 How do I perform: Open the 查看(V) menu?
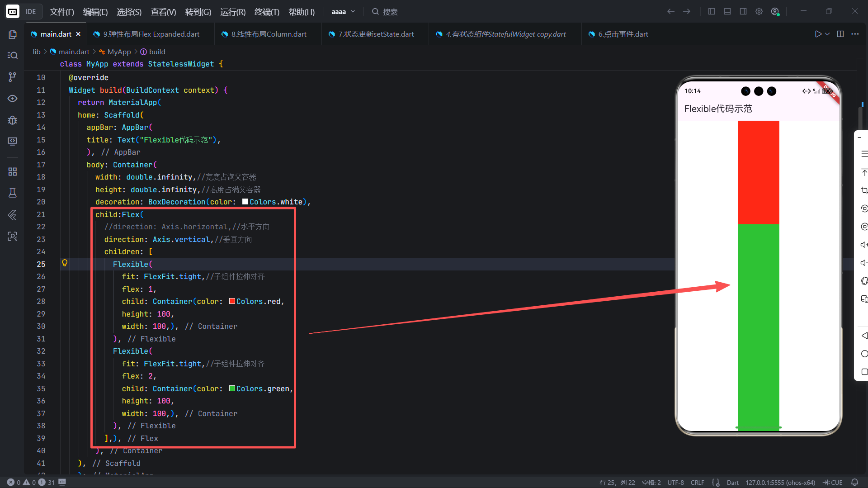163,12
